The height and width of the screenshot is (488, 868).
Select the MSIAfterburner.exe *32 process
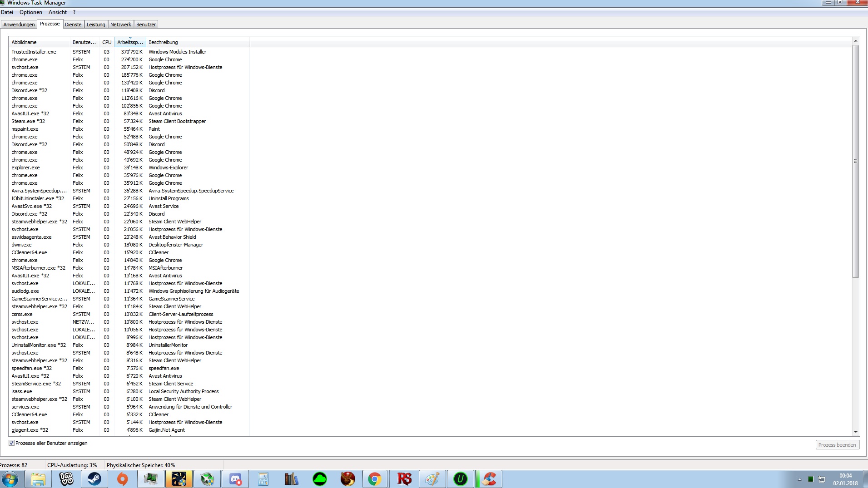pos(129,268)
